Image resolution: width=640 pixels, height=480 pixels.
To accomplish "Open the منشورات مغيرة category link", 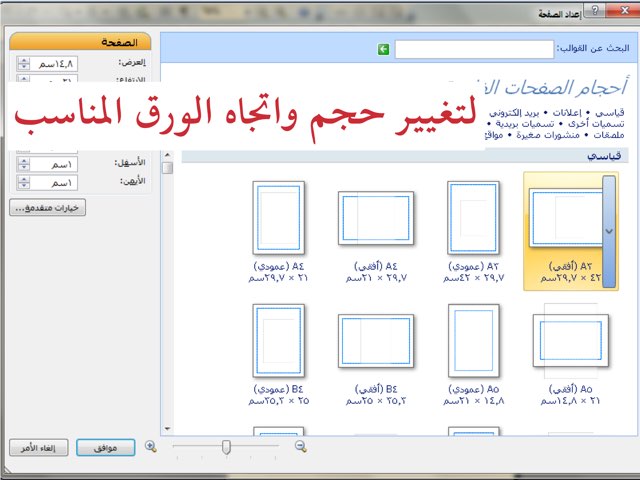I will 547,135.
